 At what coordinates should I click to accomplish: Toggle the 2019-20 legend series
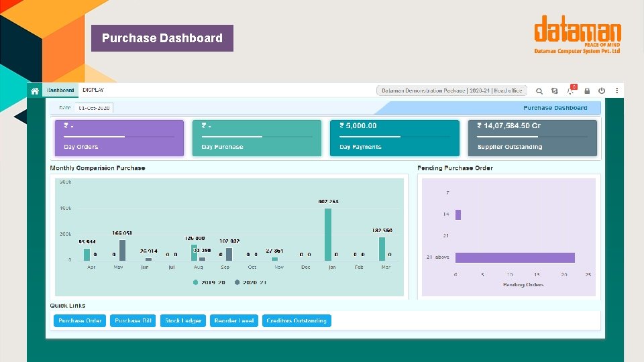209,282
